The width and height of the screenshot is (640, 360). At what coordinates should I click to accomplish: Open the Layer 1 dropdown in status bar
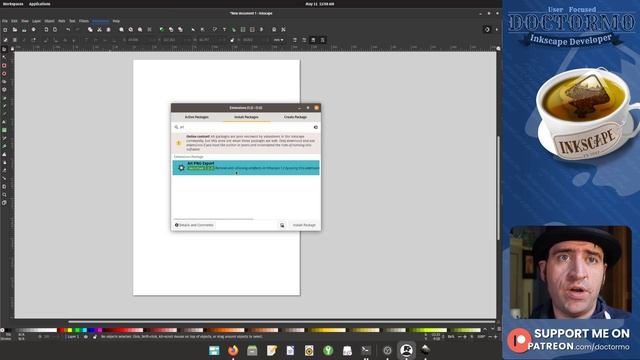pos(74,337)
